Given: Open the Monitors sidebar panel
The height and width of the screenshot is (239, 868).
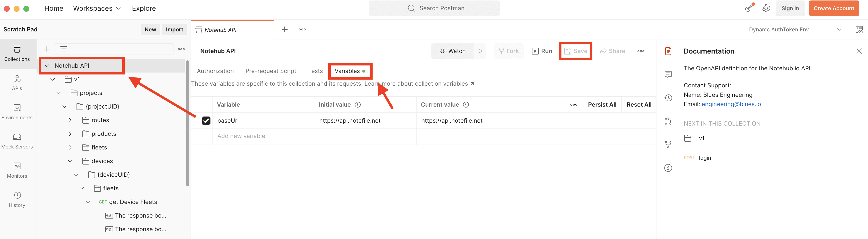Looking at the screenshot, I should (17, 170).
